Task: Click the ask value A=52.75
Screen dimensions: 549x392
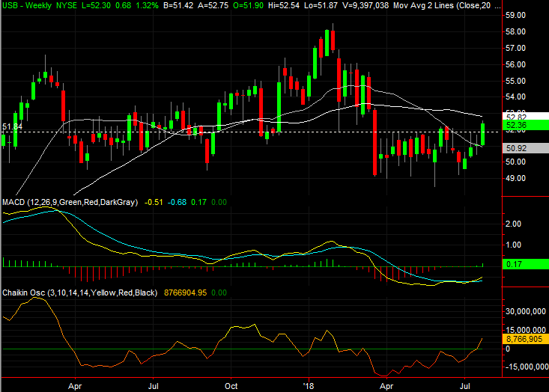Action: pyautogui.click(x=213, y=5)
